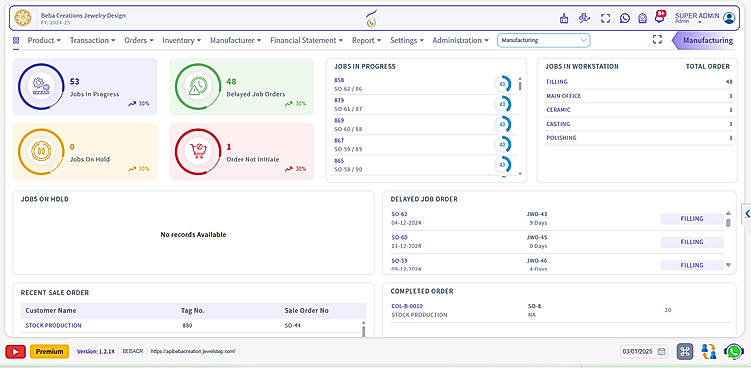Click fullscreen icon beside Manufacturing label
Image resolution: width=751 pixels, height=368 pixels.
click(657, 40)
